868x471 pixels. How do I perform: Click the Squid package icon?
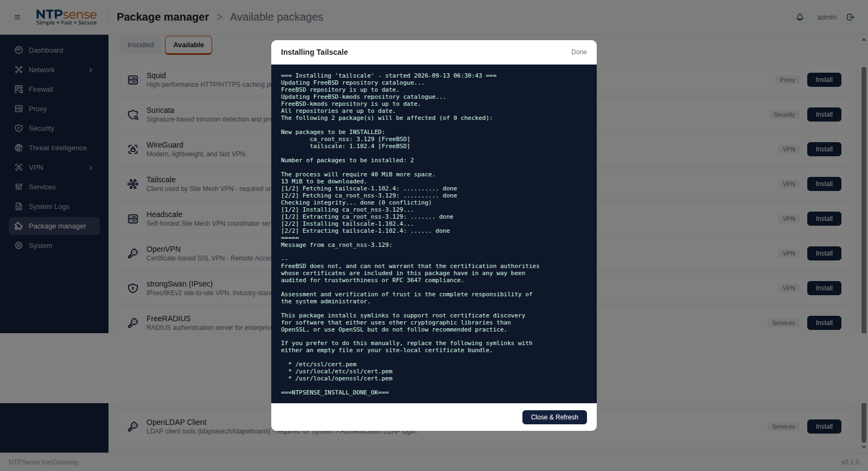(x=133, y=80)
